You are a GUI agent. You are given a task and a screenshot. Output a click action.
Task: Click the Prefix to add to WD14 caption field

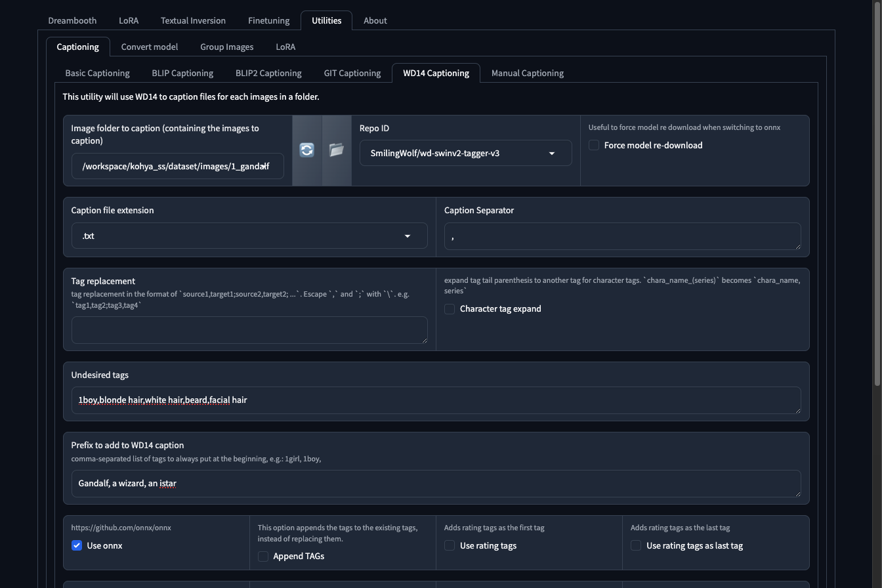tap(436, 483)
